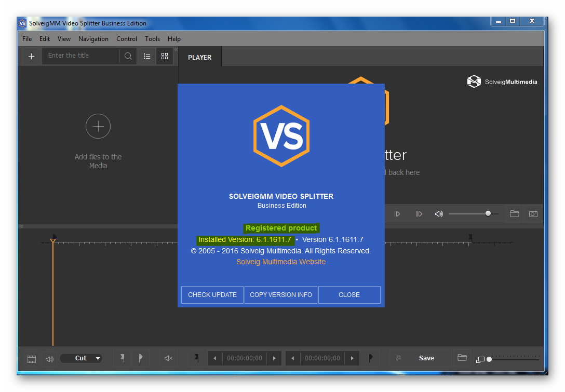This screenshot has width=565, height=392.
Task: Open the View menu
Action: click(x=64, y=39)
